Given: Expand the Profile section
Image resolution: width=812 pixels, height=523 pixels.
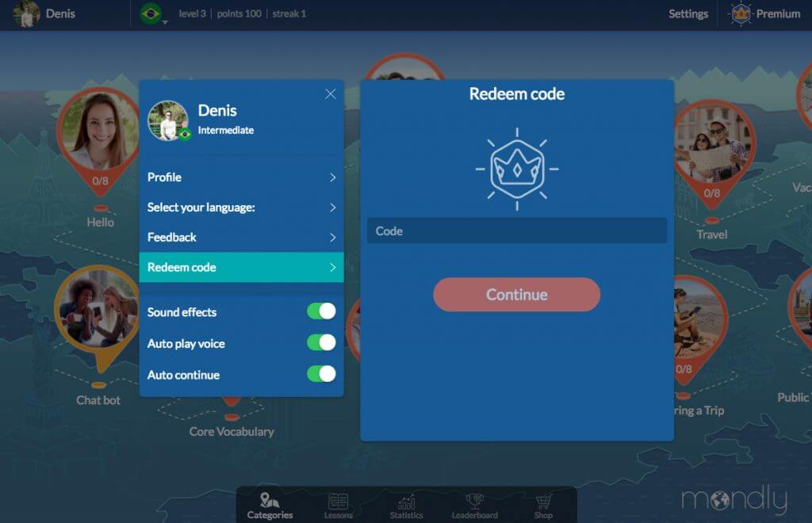Looking at the screenshot, I should [241, 177].
